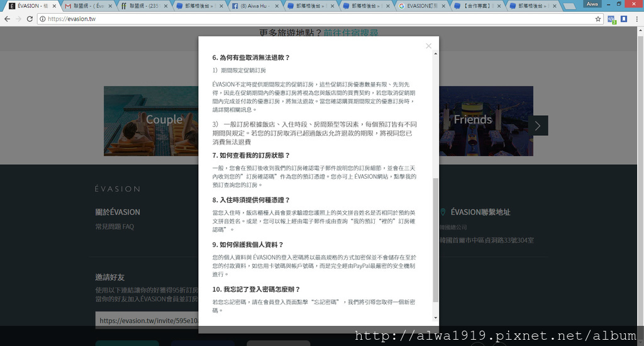Click the 1) 期間限定促銷訂房 subheading
The width and height of the screenshot is (644, 346).
(x=239, y=70)
